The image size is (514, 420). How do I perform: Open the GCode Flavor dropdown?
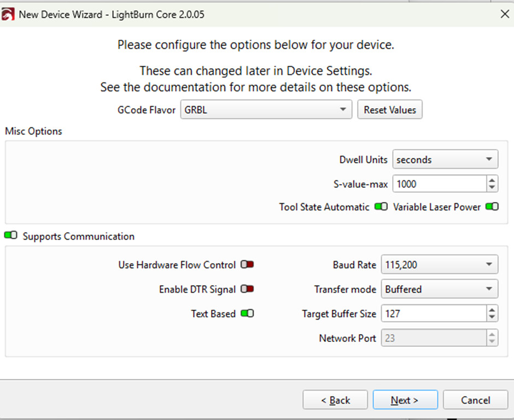point(266,110)
